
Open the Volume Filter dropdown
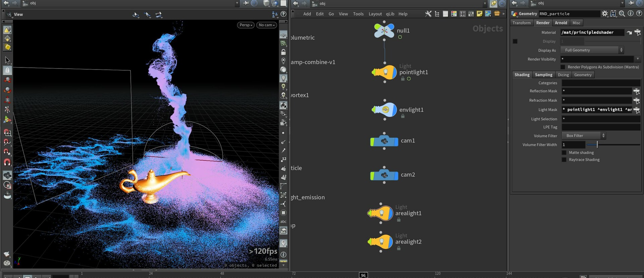(584, 136)
